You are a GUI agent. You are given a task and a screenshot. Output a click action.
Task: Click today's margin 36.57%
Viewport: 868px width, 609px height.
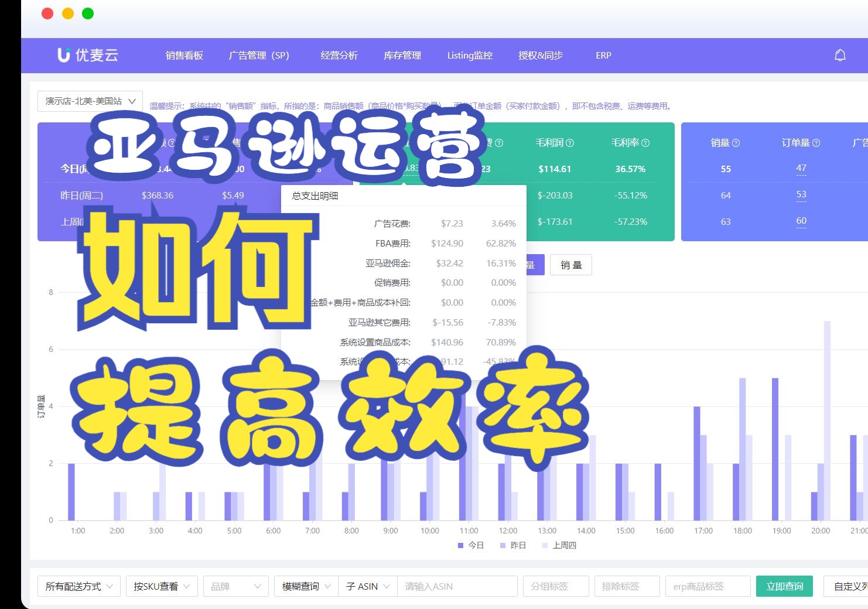click(x=630, y=169)
